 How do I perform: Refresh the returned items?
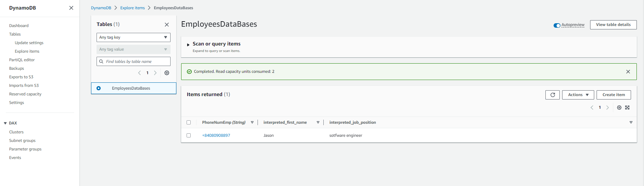pos(553,95)
